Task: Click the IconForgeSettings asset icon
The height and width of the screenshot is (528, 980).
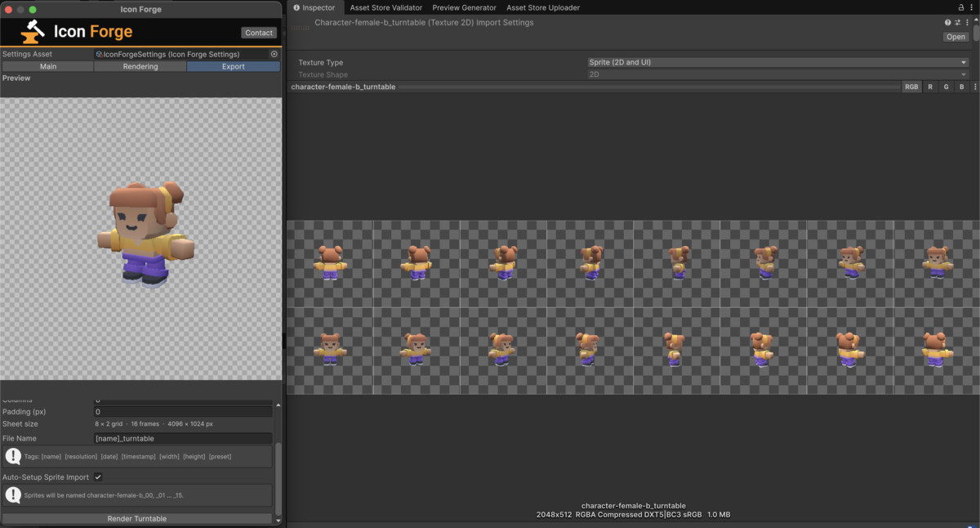Action: (100, 54)
